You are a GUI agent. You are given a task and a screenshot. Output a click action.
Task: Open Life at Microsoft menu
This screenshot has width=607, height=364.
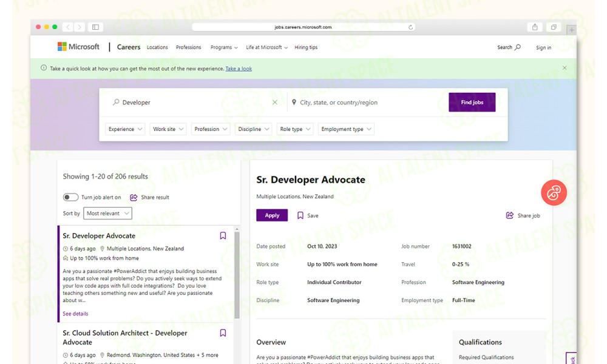266,47
